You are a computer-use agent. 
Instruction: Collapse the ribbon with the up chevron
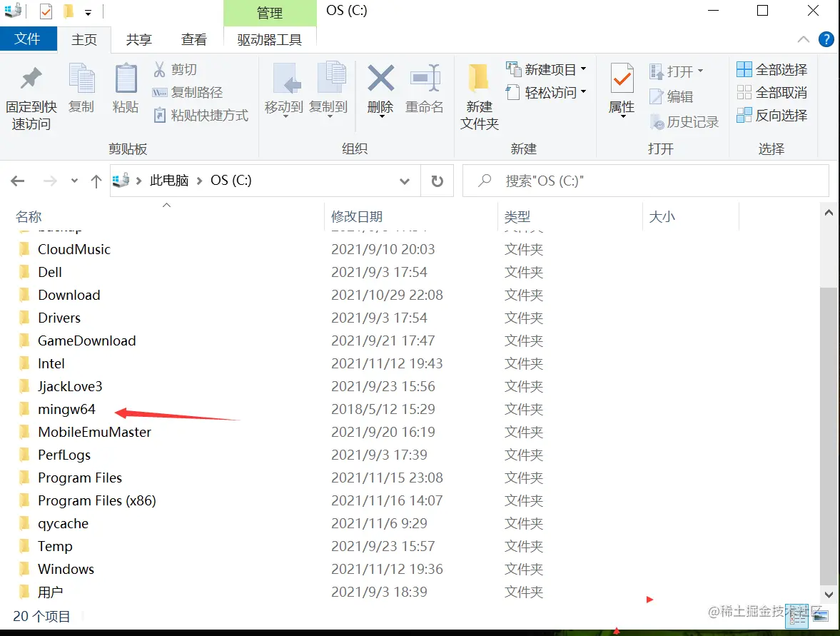click(x=804, y=39)
